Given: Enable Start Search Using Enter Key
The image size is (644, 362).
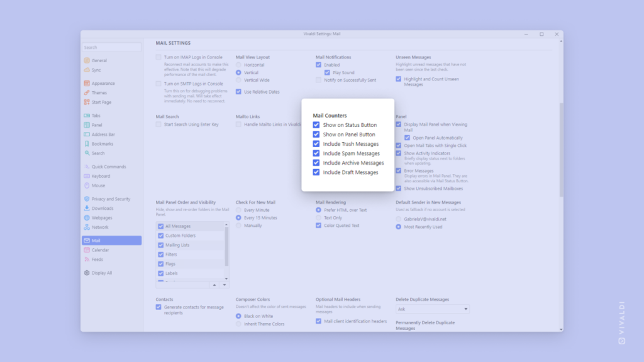Looking at the screenshot, I should pyautogui.click(x=158, y=124).
